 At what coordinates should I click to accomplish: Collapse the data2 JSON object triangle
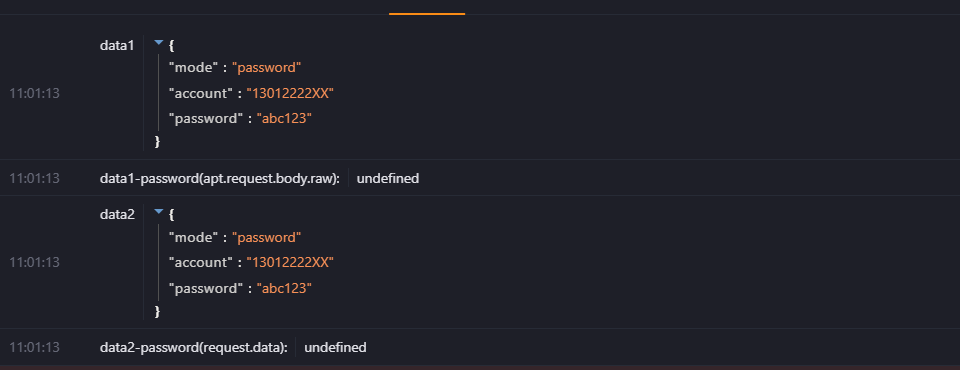click(159, 212)
